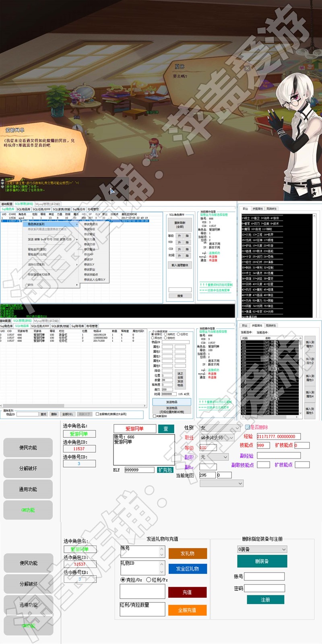
Task: Toggle the 是否删除 checkbox
Action: coord(248,427)
